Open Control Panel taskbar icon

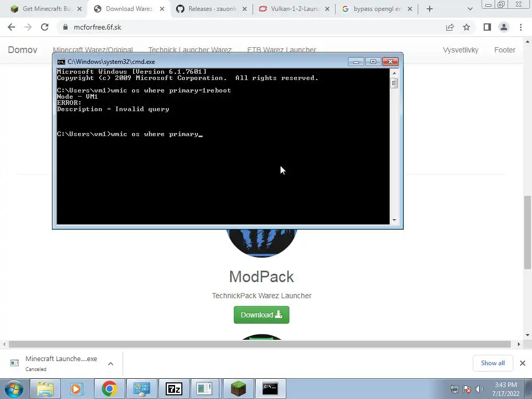tap(141, 389)
